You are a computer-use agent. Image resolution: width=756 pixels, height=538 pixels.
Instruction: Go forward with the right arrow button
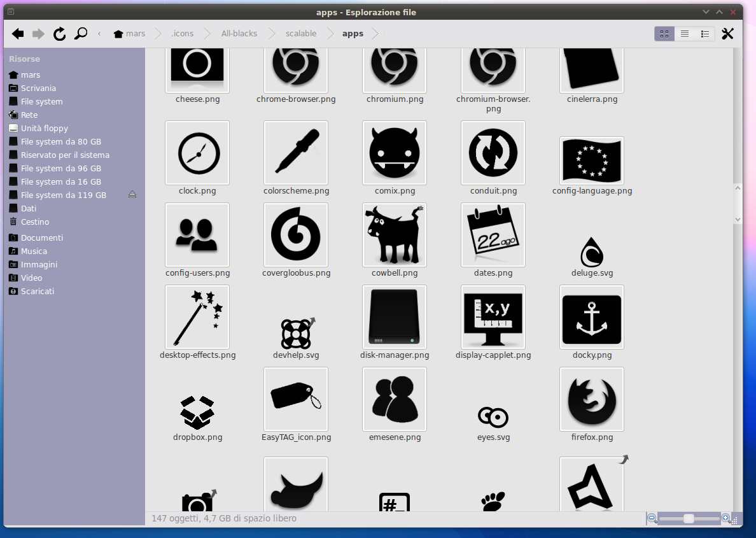[38, 34]
